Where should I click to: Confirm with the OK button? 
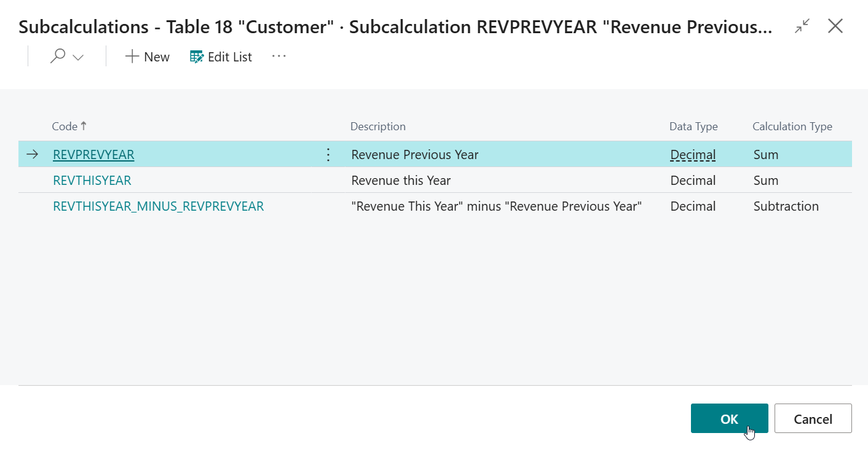(x=729, y=418)
